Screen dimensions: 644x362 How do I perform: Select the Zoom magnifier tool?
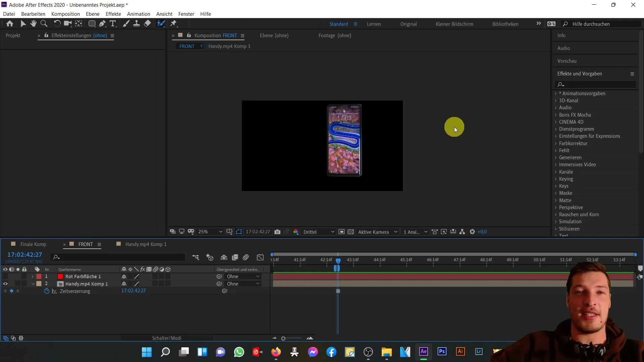click(44, 23)
